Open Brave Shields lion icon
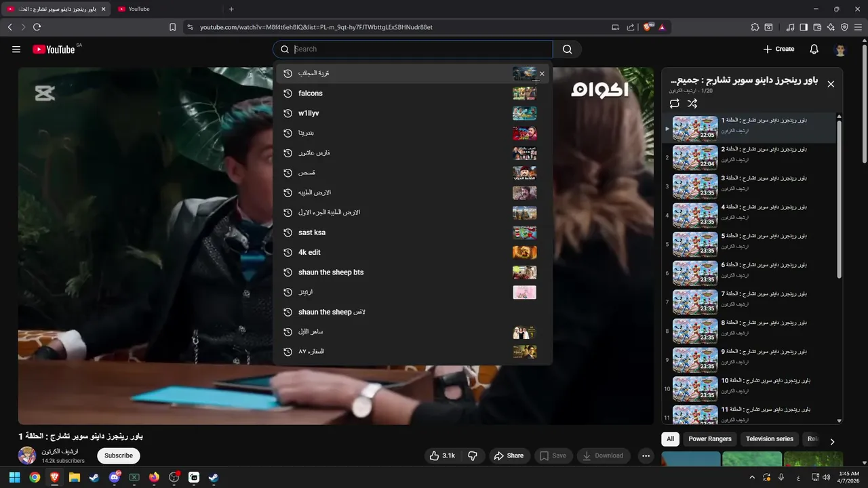The height and width of the screenshot is (488, 868). 648,27
